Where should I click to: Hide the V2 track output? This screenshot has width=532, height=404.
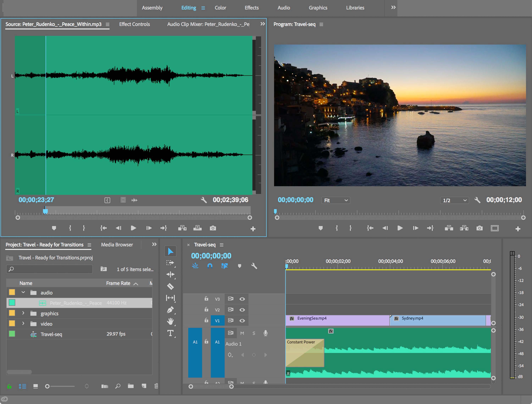click(x=242, y=310)
